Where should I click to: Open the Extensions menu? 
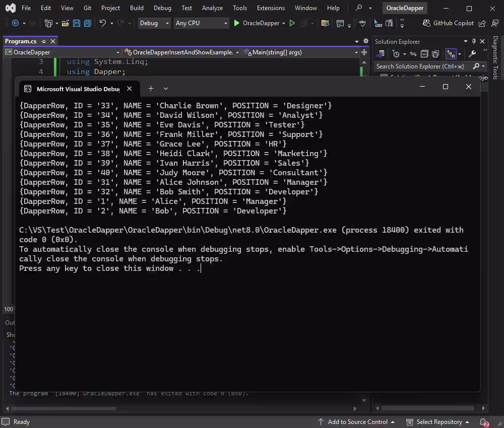pyautogui.click(x=271, y=8)
